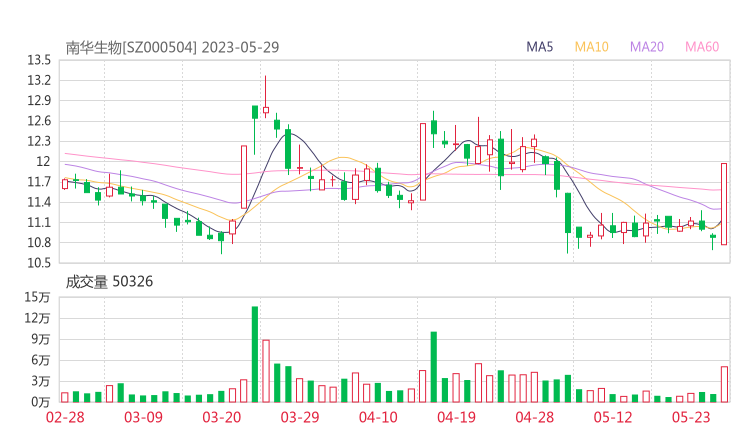Click the 03-09 date axis label
This screenshot has height=440, width=740.
143,417
